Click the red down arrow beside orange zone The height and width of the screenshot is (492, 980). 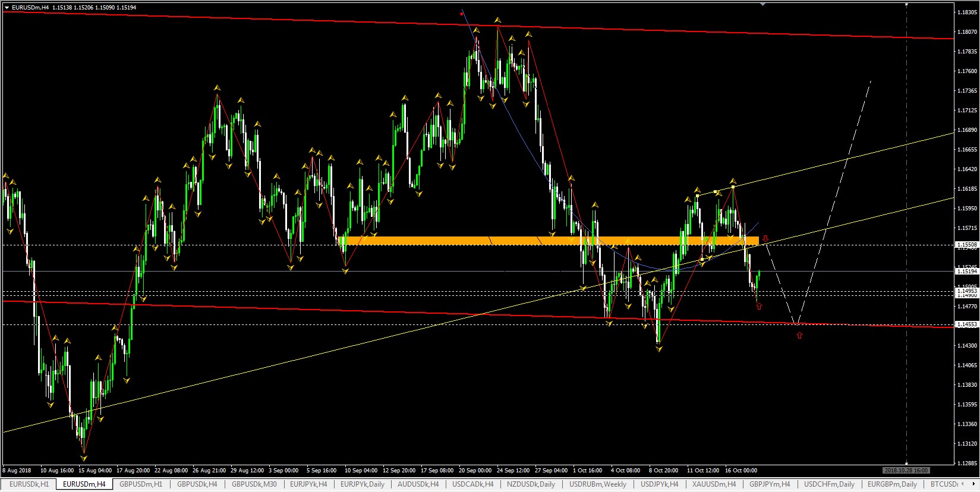(765, 238)
